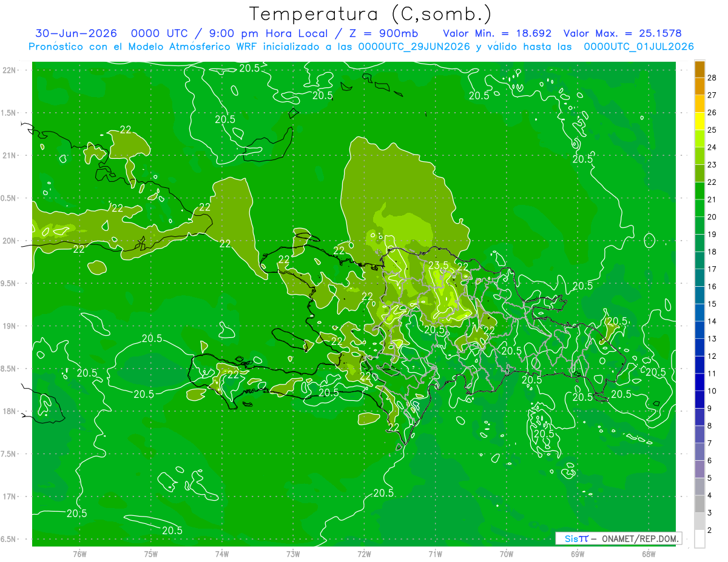Click the '18N' latitude label
This screenshot has height=562, width=728.
pos(10,411)
